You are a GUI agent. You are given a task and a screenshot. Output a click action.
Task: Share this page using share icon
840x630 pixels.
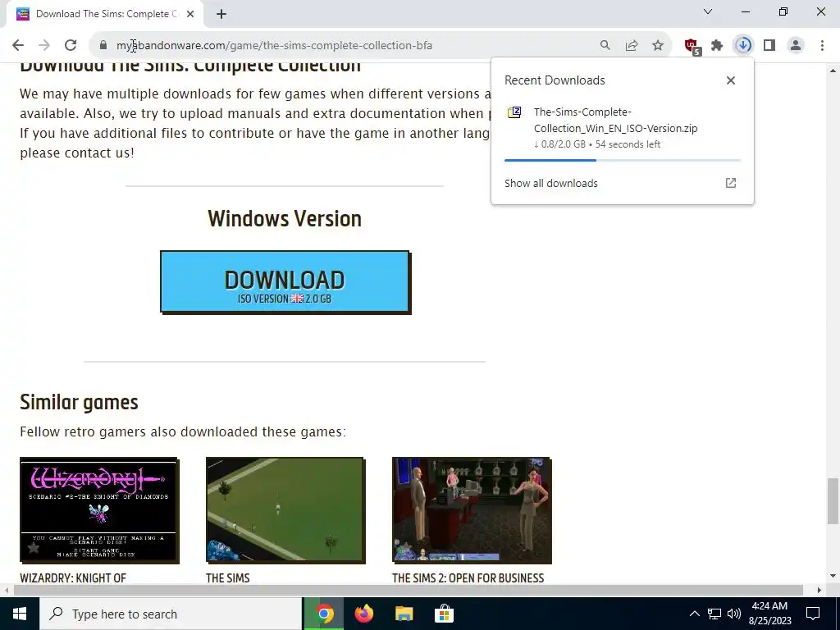tap(632, 46)
